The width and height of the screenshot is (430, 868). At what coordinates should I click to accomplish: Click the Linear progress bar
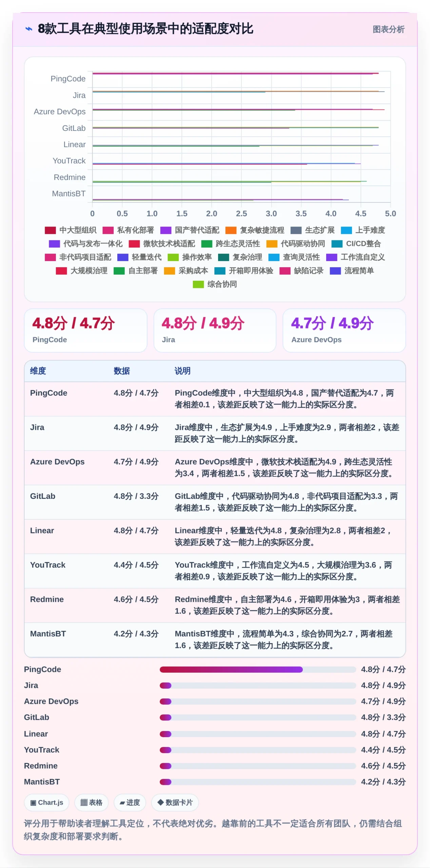click(x=258, y=734)
